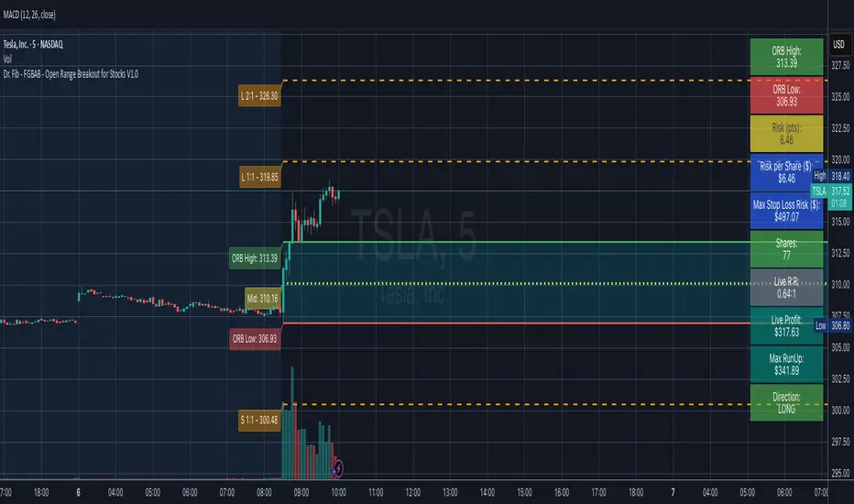Click the Mid: 310.16 chart label
Image resolution: width=854 pixels, height=504 pixels.
point(262,298)
